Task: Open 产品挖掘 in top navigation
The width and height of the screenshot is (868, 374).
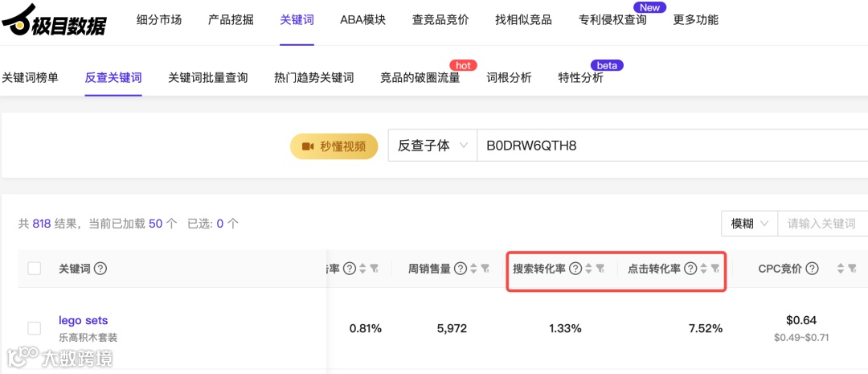Action: point(231,20)
